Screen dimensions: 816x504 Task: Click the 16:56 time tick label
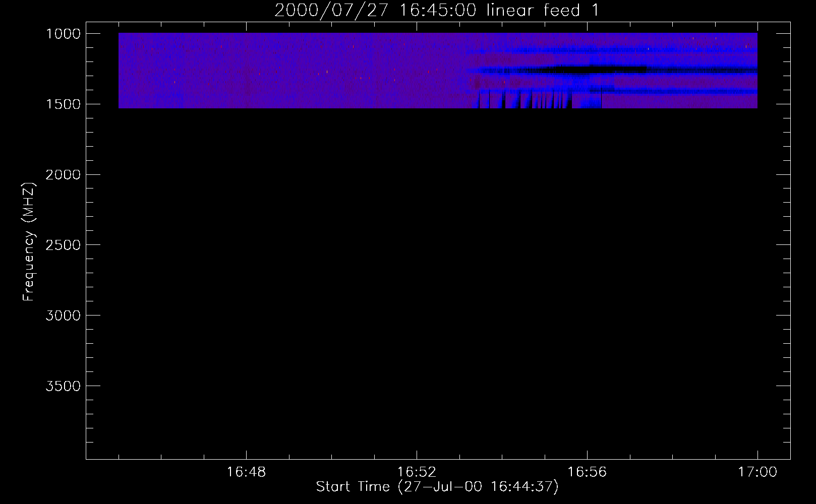pos(587,472)
